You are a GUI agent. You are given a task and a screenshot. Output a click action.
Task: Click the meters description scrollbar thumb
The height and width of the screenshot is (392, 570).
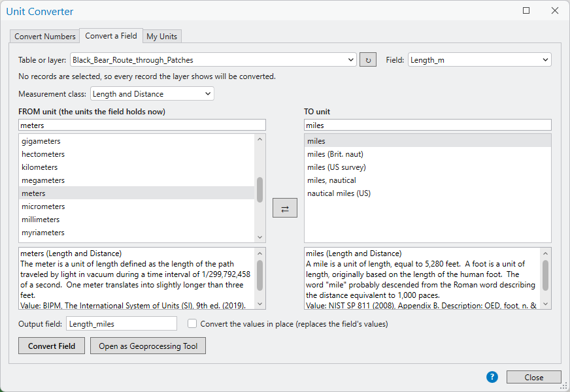tap(260, 276)
